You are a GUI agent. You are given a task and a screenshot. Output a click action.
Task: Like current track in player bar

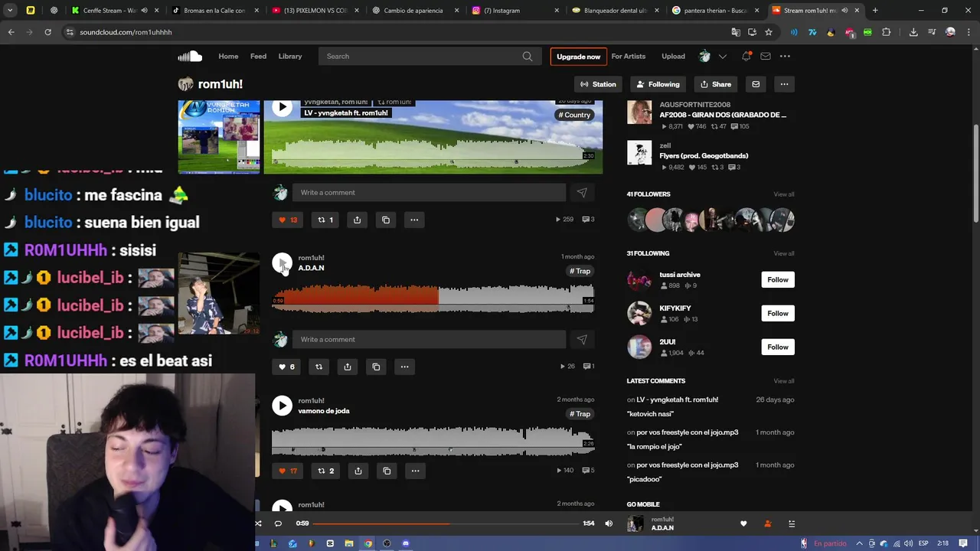click(743, 523)
